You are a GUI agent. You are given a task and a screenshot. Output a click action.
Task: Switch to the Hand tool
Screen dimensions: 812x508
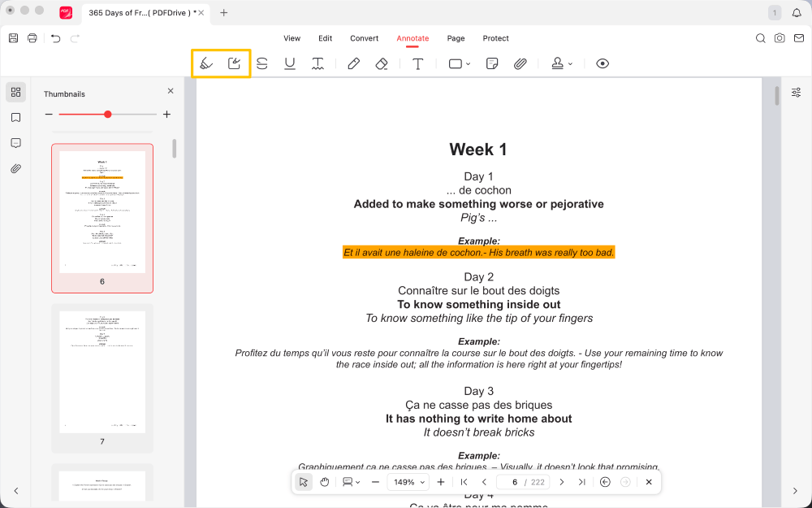pos(324,481)
